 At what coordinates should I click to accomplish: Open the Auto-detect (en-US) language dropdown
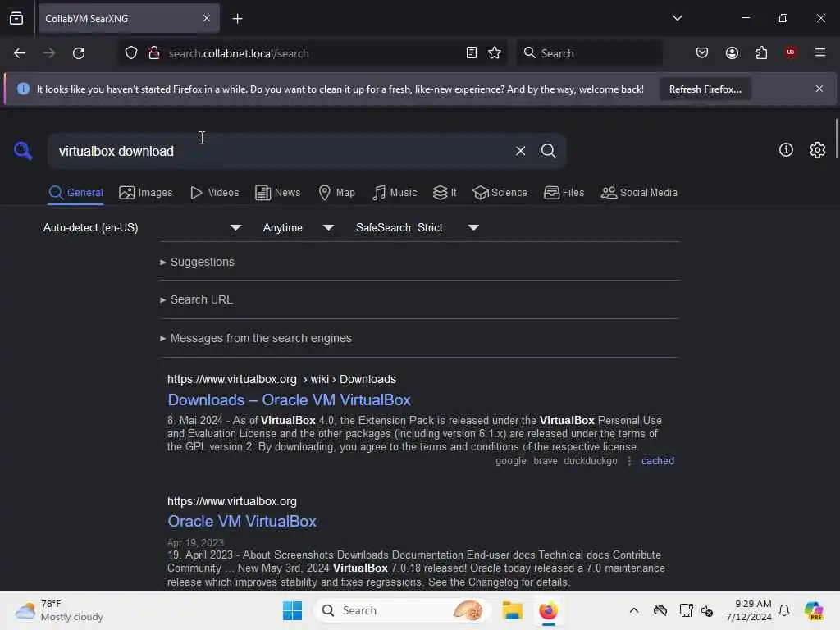142,228
